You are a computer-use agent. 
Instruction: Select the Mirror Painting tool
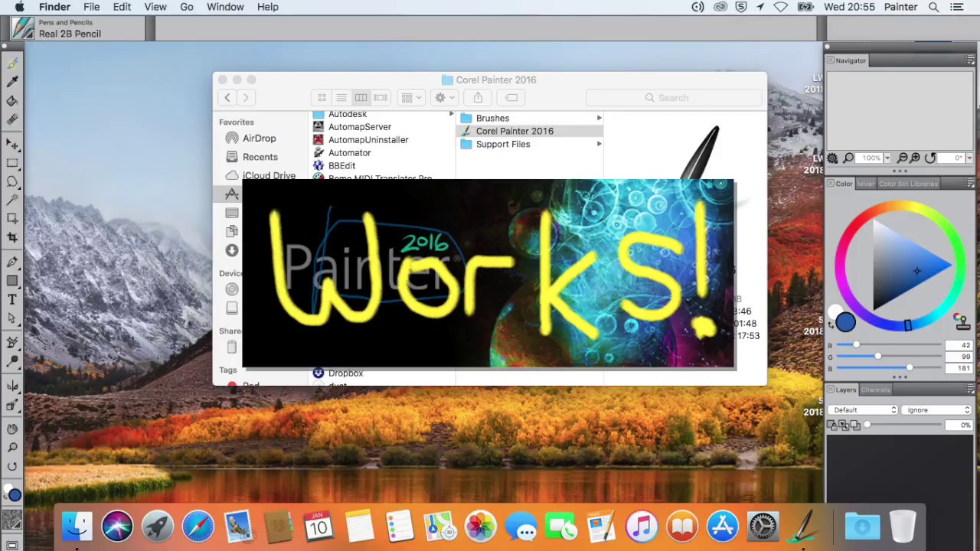pyautogui.click(x=12, y=386)
